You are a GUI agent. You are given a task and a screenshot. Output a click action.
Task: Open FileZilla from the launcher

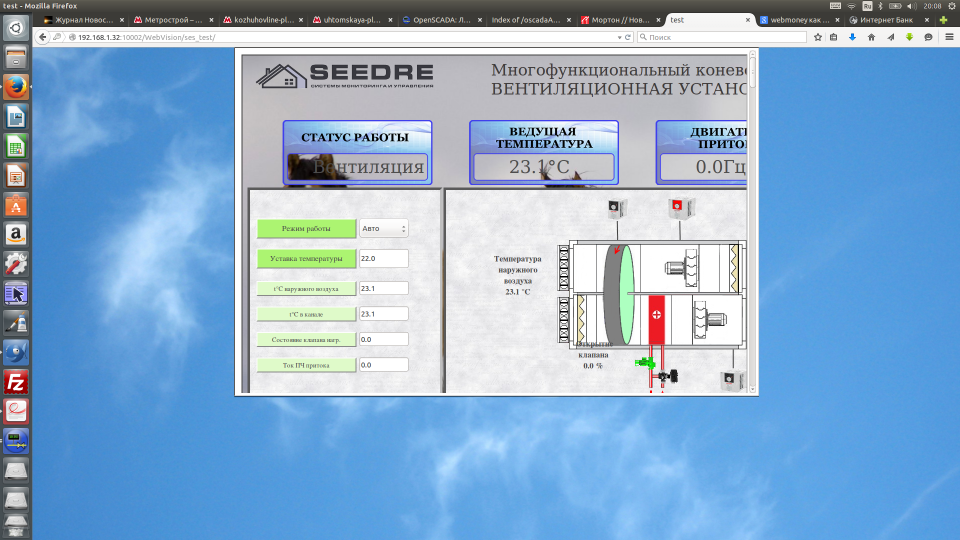click(15, 381)
